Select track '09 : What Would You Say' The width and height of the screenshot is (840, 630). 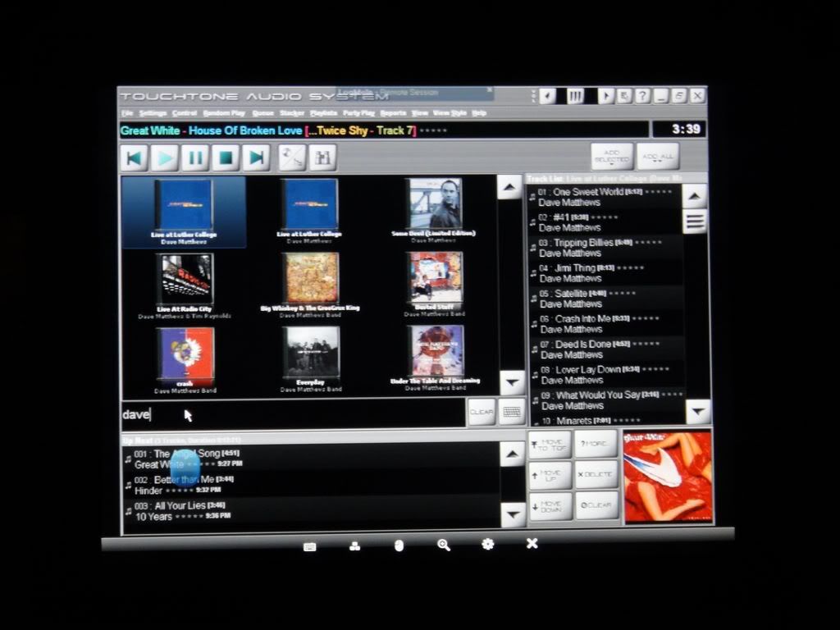click(608, 400)
